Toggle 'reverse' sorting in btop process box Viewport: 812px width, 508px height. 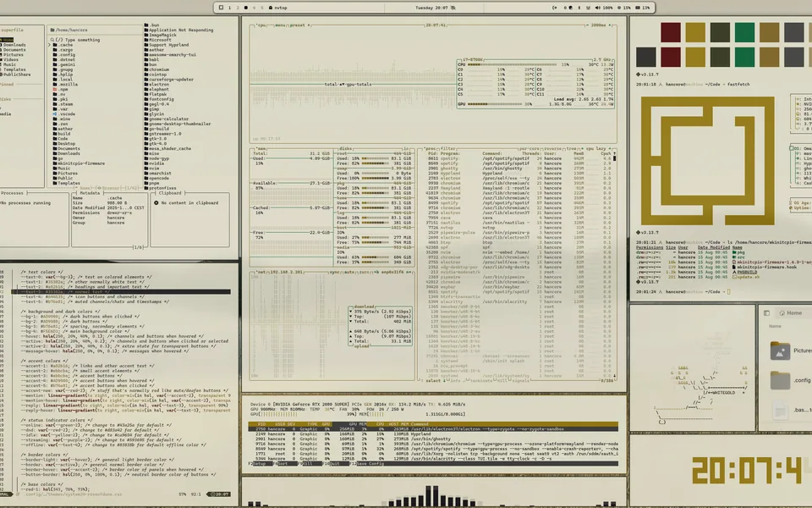553,149
